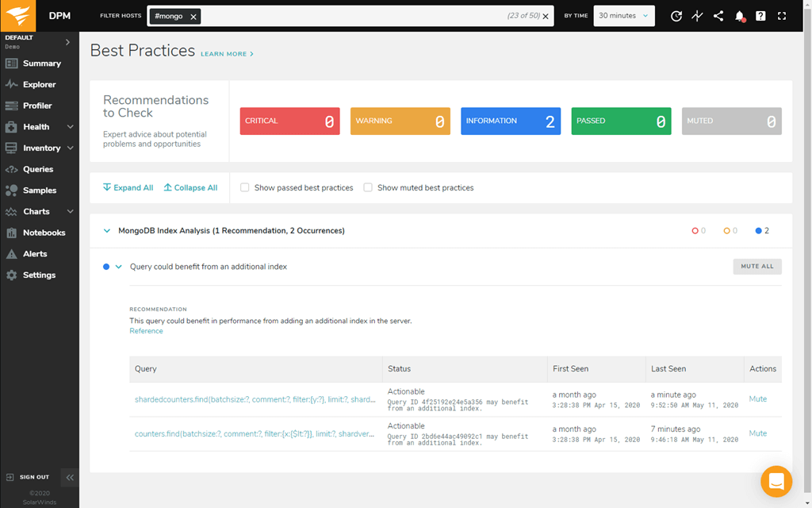The height and width of the screenshot is (508, 812).
Task: Enable Show muted best practices
Action: click(368, 187)
